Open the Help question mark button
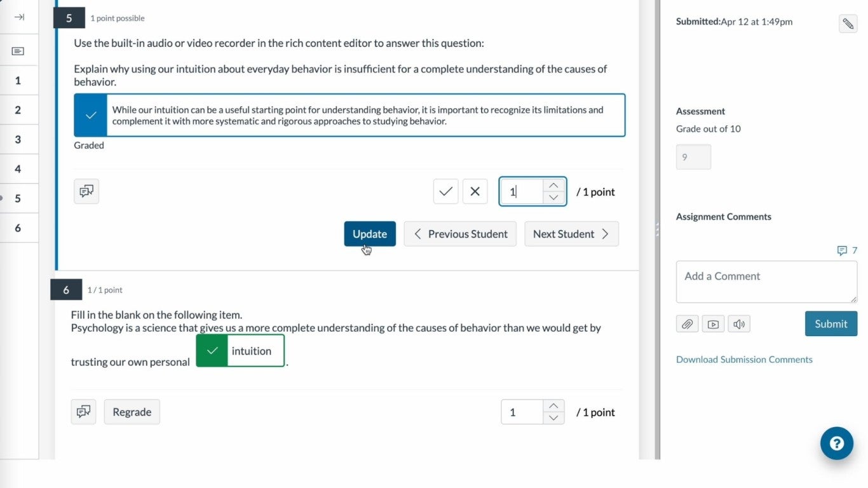 [x=836, y=443]
